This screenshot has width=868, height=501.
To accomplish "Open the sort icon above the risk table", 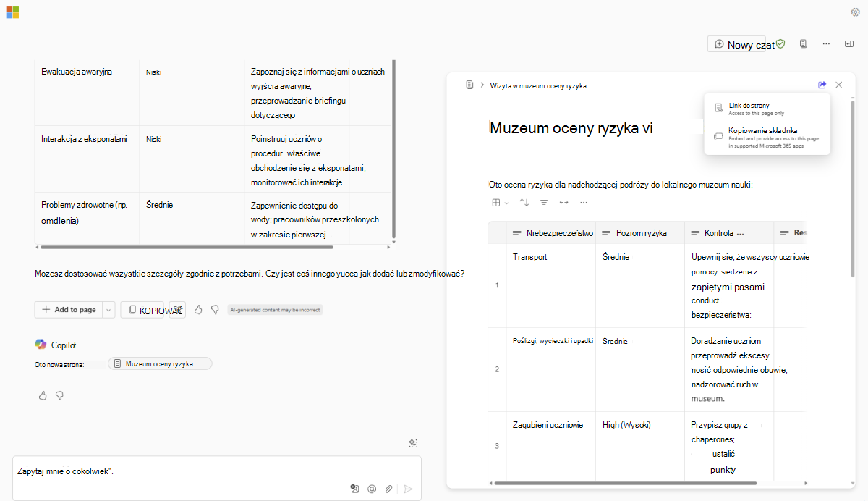I will tap(524, 203).
